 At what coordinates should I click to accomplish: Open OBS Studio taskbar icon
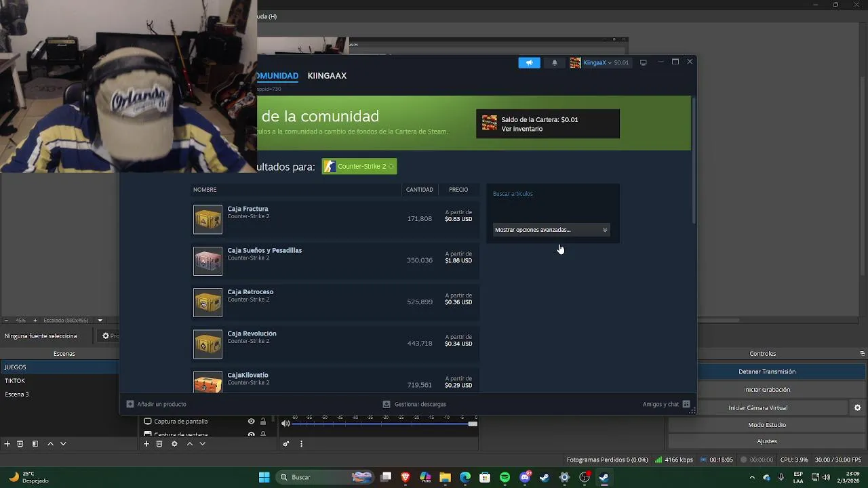[x=584, y=477]
